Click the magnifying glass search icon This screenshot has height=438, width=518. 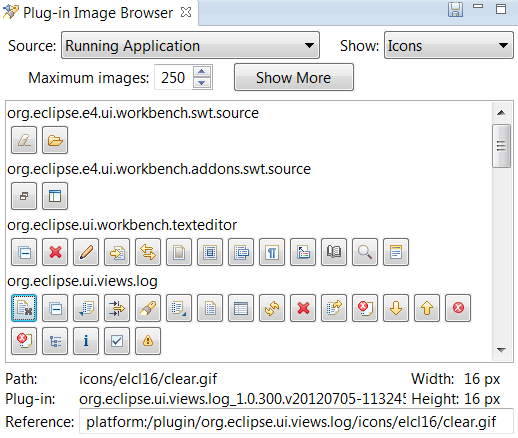(365, 252)
